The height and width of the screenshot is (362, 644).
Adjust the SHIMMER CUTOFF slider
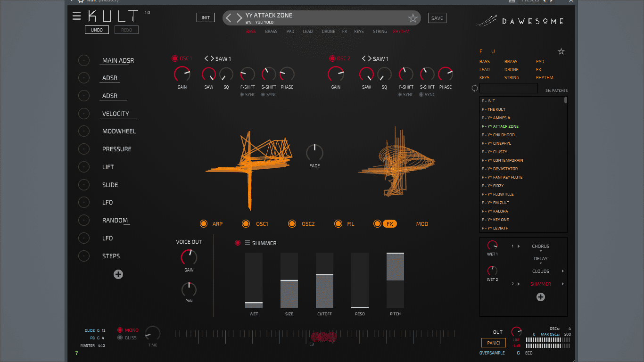[x=324, y=280]
